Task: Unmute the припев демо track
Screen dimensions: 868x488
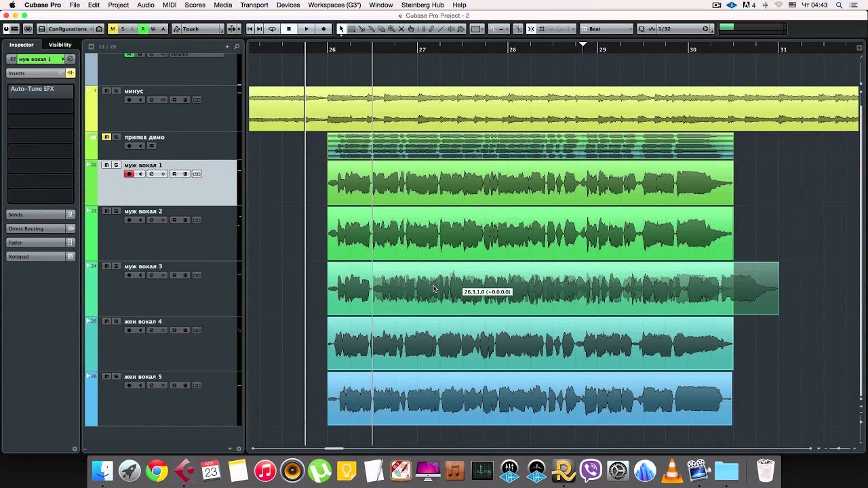Action: click(x=106, y=137)
